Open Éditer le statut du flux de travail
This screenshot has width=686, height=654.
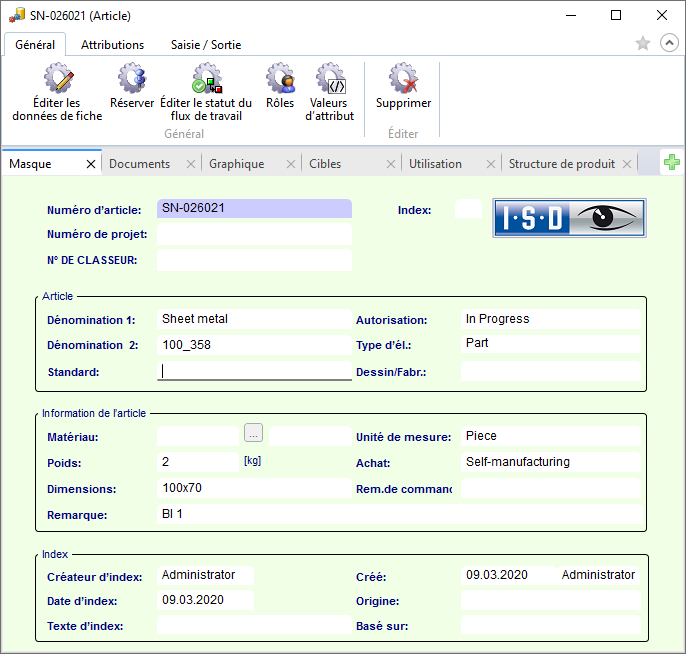[x=206, y=79]
